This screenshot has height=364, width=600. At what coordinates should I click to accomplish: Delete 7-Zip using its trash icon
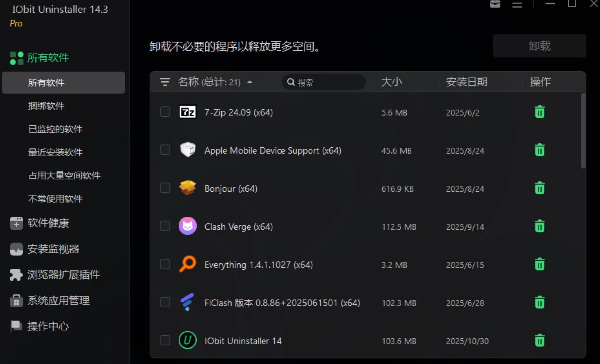(539, 112)
